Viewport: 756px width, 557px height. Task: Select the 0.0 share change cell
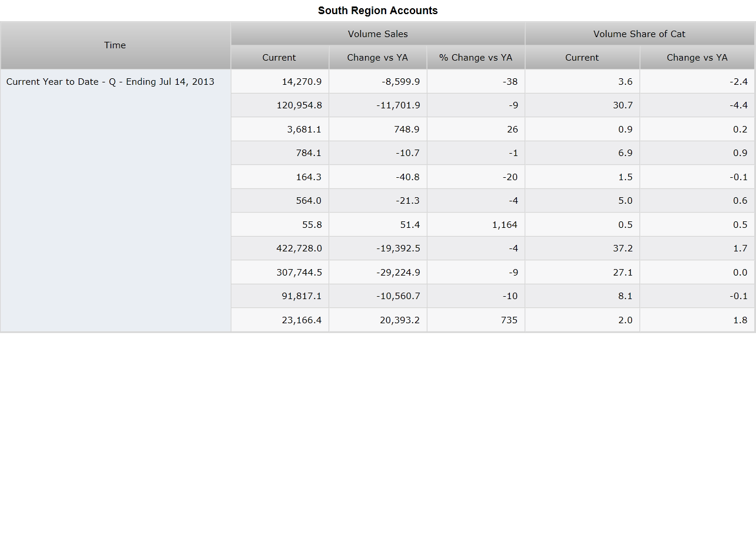click(697, 273)
